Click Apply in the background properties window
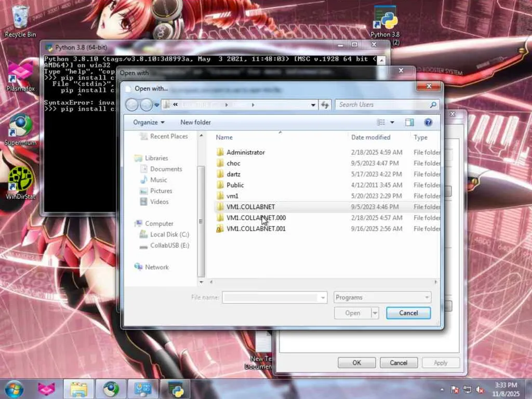 coord(441,363)
